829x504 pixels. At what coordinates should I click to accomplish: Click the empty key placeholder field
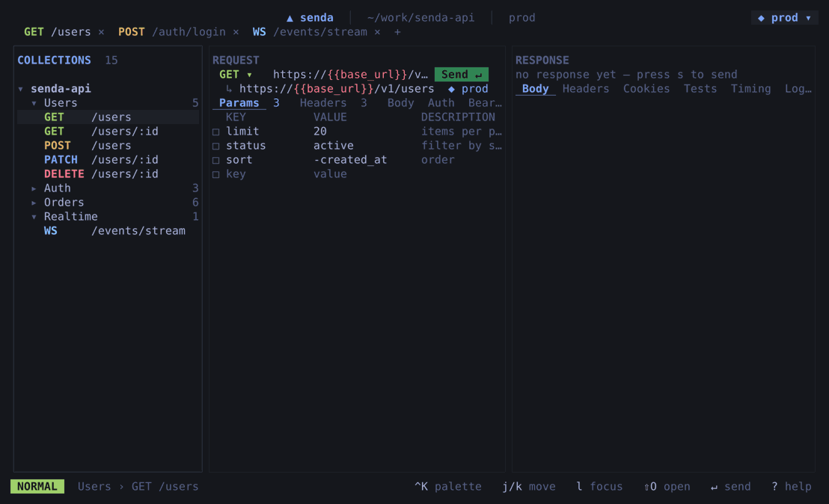pos(235,174)
